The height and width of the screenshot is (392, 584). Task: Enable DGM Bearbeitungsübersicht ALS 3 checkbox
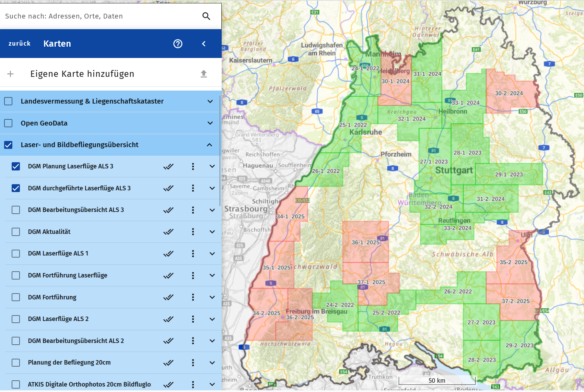coord(16,210)
